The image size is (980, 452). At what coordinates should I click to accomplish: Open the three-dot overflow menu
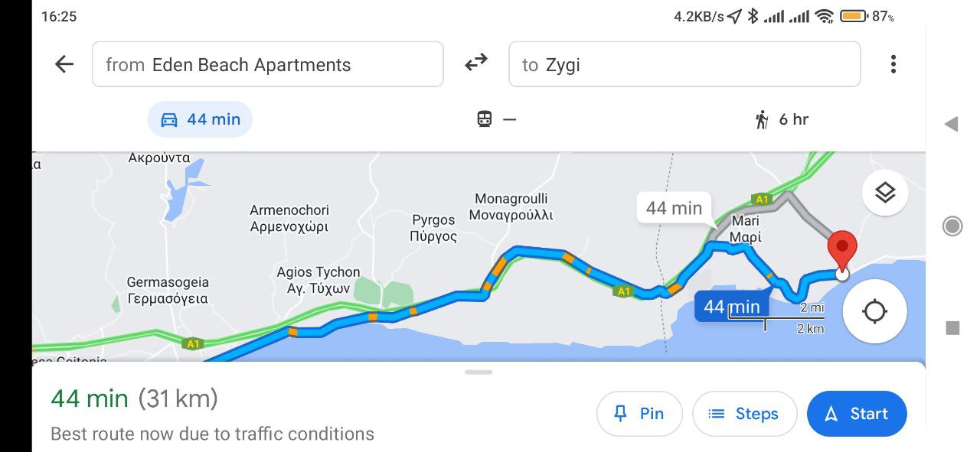coord(893,64)
